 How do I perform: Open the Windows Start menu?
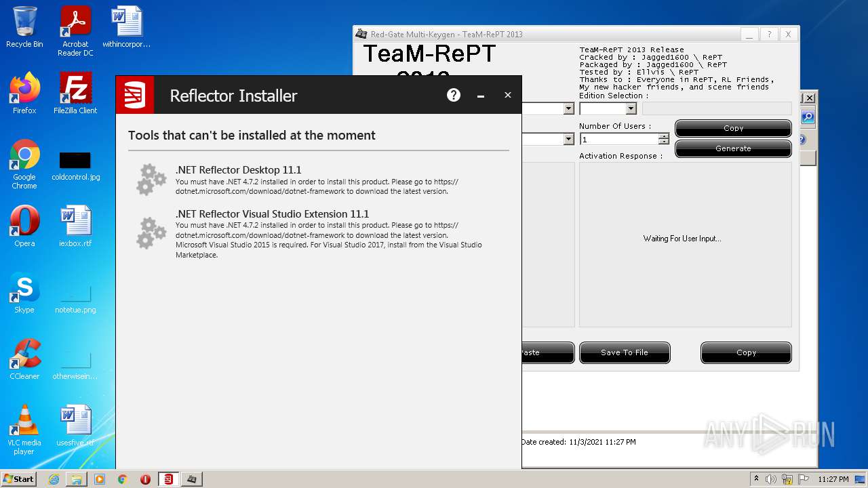click(x=18, y=479)
